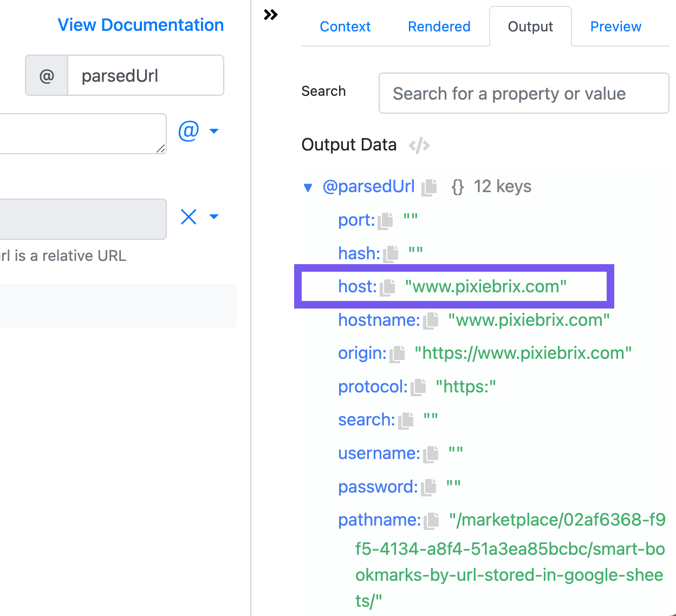Copy the host value

point(387,287)
